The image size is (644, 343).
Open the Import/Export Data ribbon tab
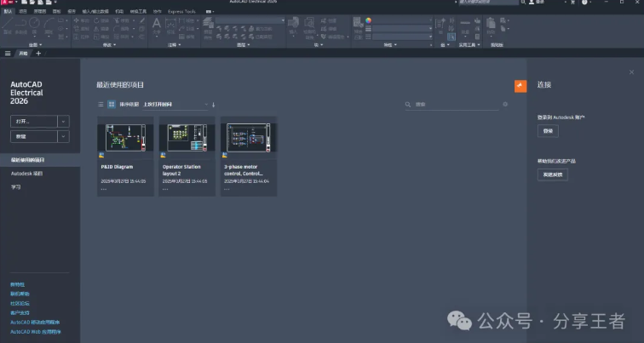pos(95,11)
